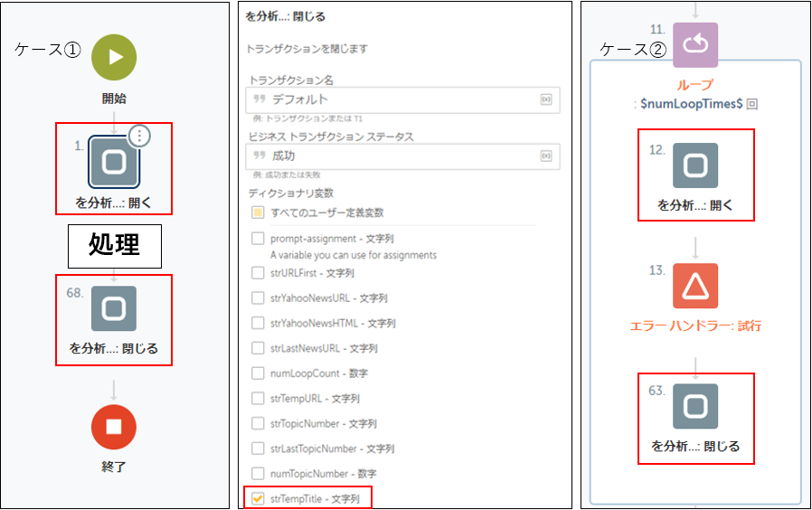Click the red End node icon

(x=114, y=427)
